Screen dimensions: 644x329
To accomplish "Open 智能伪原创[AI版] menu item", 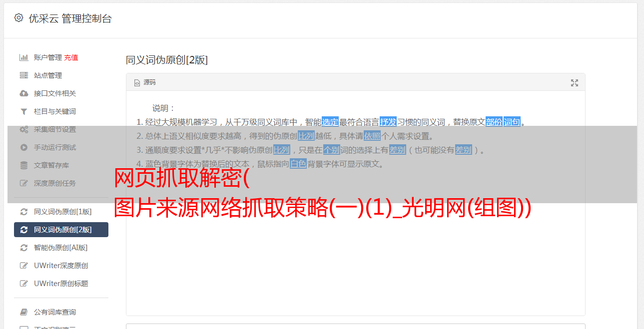I will click(61, 248).
